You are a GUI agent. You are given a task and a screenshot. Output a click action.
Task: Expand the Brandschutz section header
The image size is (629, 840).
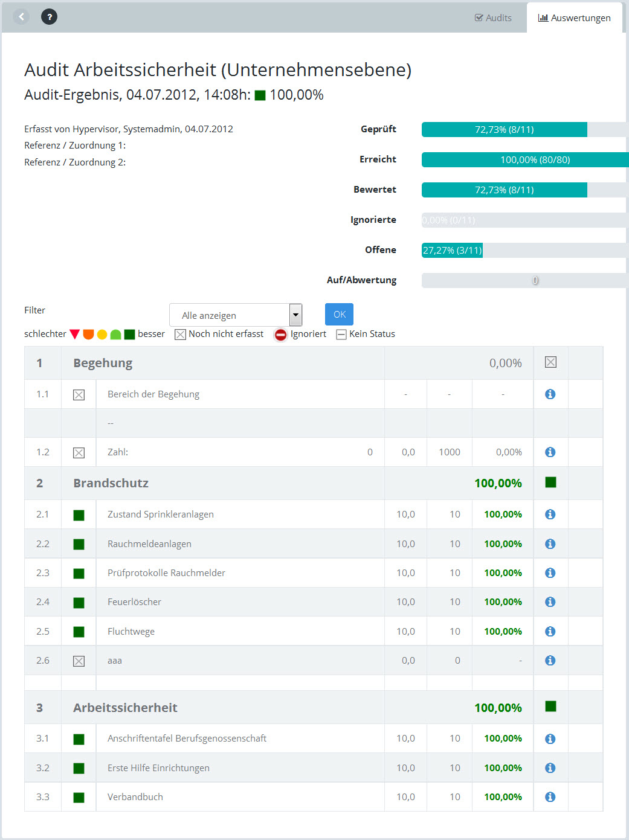[x=111, y=483]
